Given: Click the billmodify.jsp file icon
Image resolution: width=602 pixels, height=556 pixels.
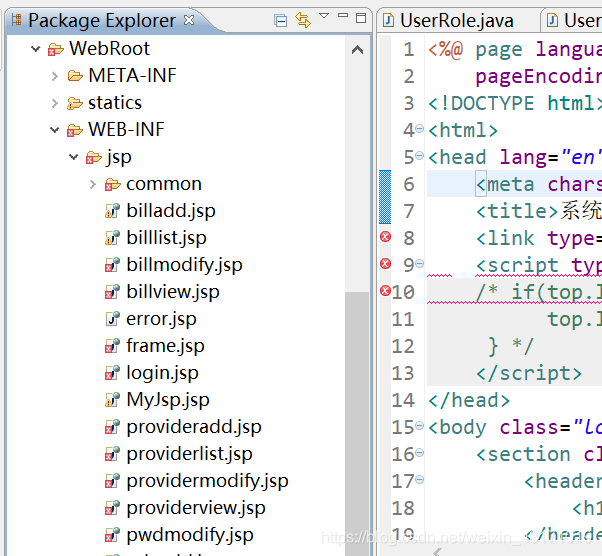Looking at the screenshot, I should point(112,265).
